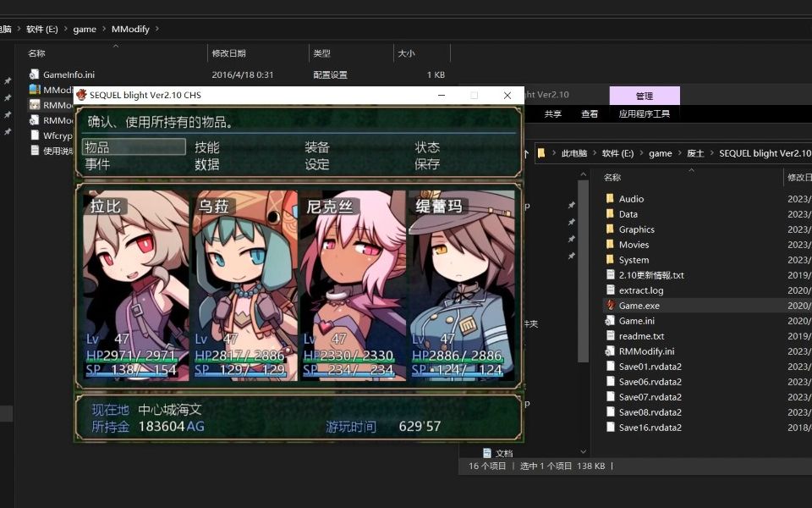Open the 查看 ribbon tab

coord(590,114)
